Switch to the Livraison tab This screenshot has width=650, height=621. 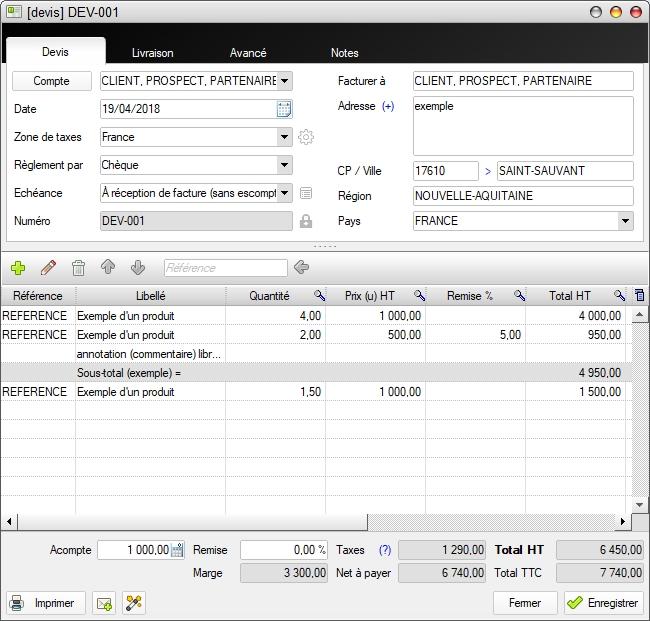152,53
